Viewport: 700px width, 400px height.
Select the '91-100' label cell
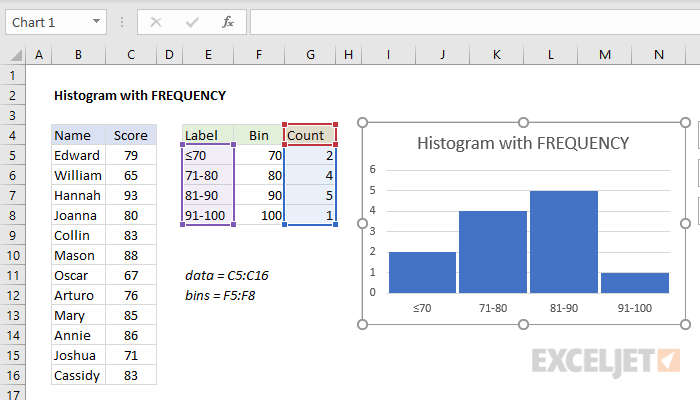pyautogui.click(x=208, y=216)
